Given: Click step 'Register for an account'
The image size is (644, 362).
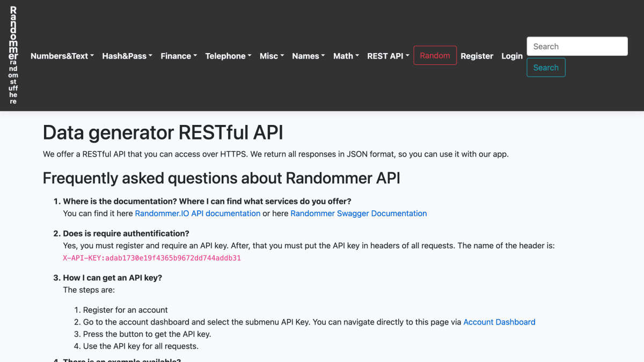Looking at the screenshot, I should pos(126,310).
